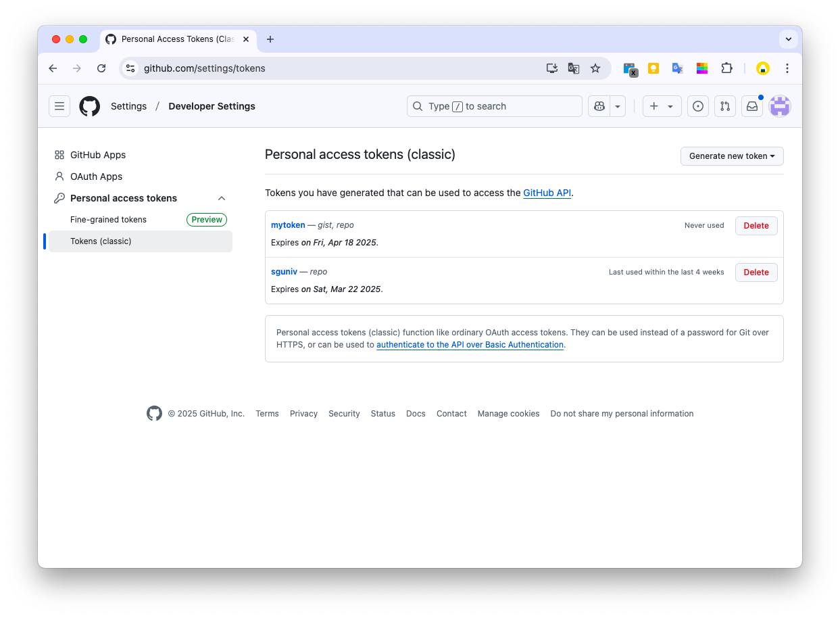Open the Pull requests icon

(725, 106)
